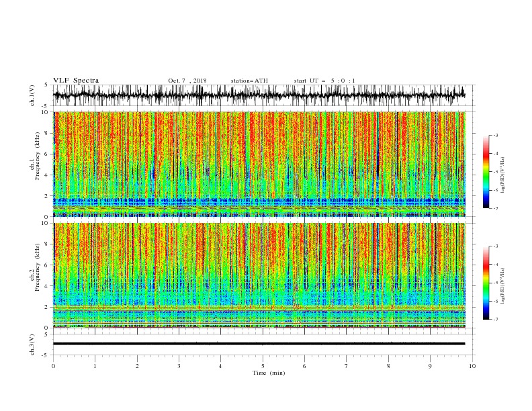This screenshot has height=411, width=532.
Task: Click the "ch.1(V)" axis label
Action: point(32,95)
